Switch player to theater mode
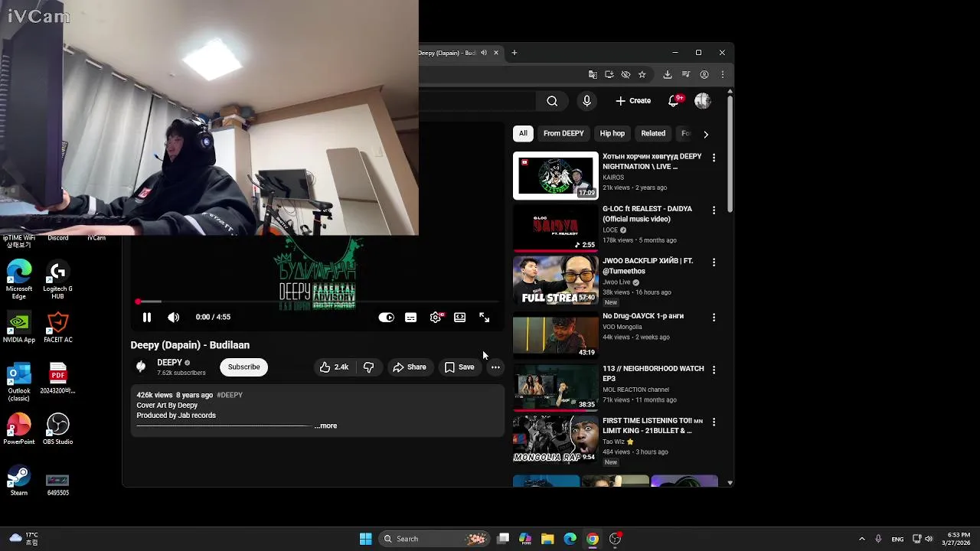 pyautogui.click(x=459, y=317)
